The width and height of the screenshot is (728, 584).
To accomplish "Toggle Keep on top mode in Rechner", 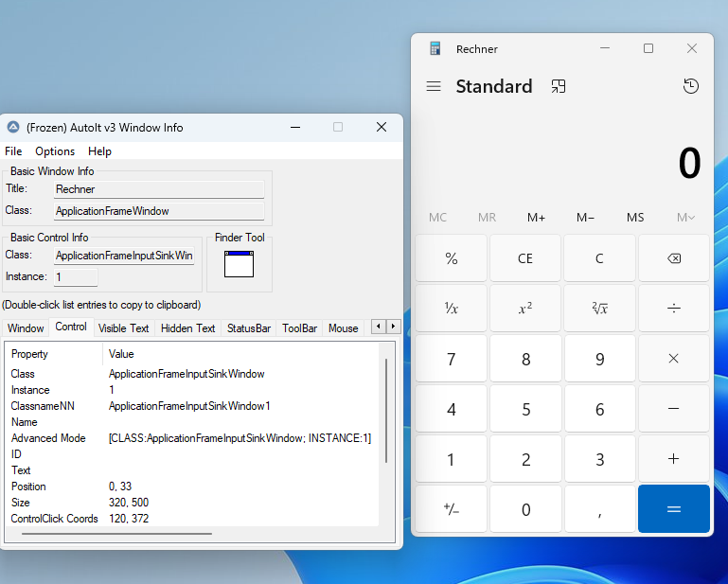I will click(559, 86).
